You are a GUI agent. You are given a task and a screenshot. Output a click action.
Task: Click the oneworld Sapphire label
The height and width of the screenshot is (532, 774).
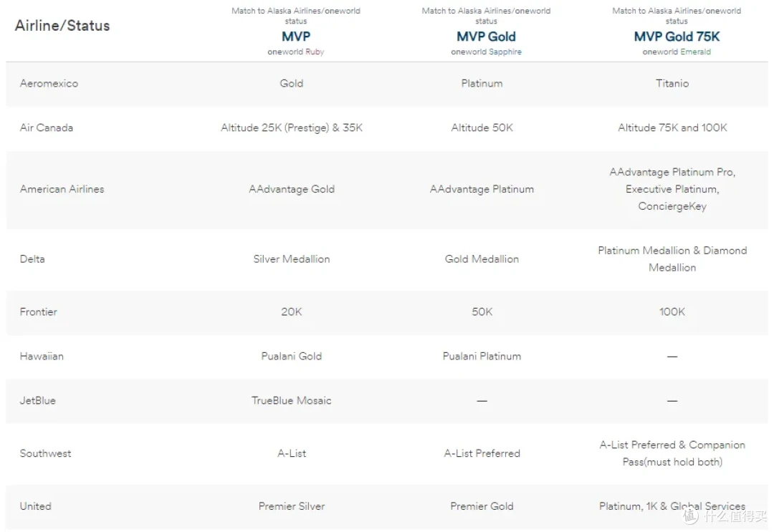click(486, 52)
